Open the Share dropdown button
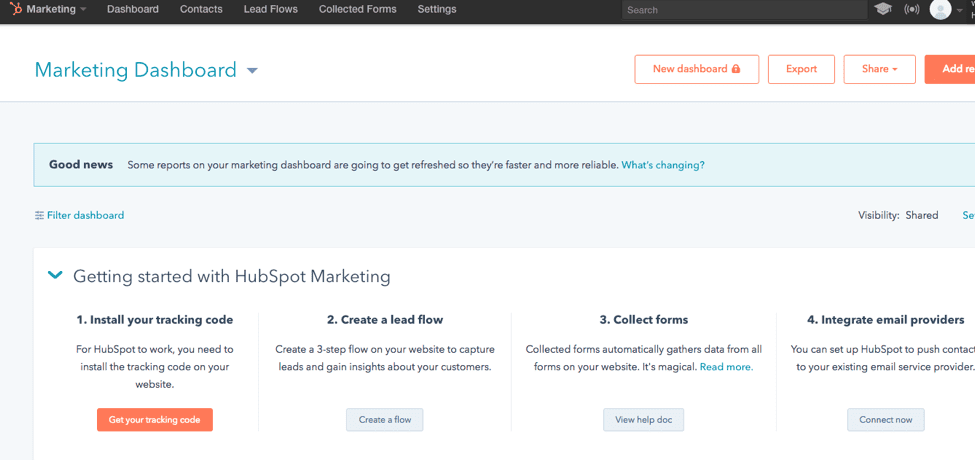This screenshot has height=460, width=975. tap(879, 69)
